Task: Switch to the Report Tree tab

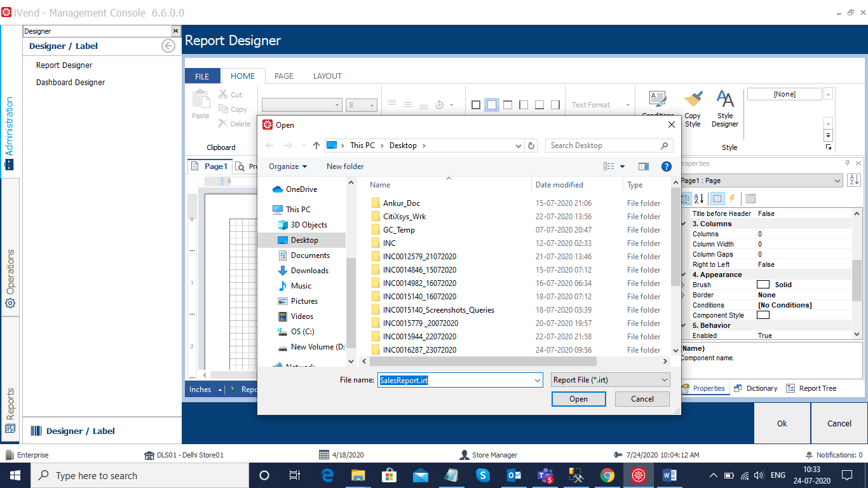Action: [811, 388]
